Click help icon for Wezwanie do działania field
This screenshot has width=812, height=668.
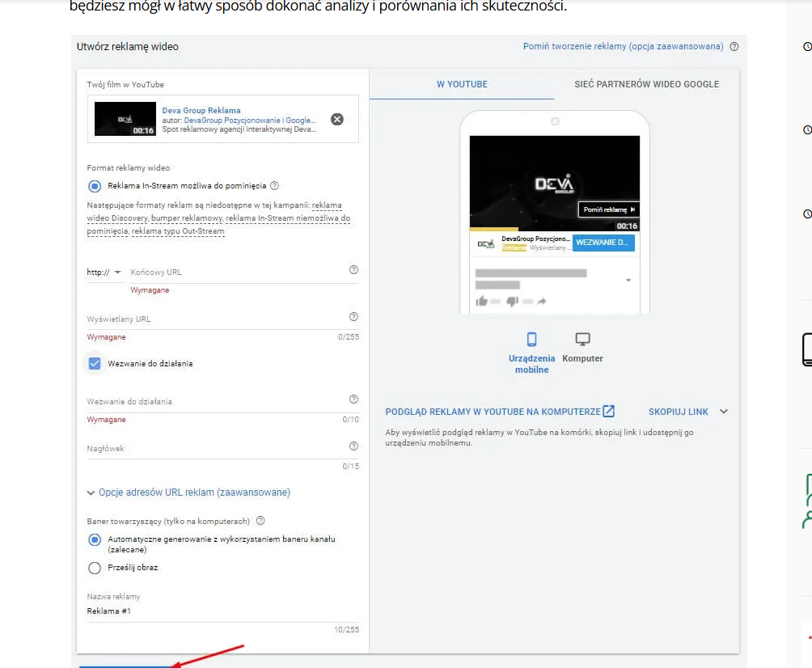(x=353, y=400)
